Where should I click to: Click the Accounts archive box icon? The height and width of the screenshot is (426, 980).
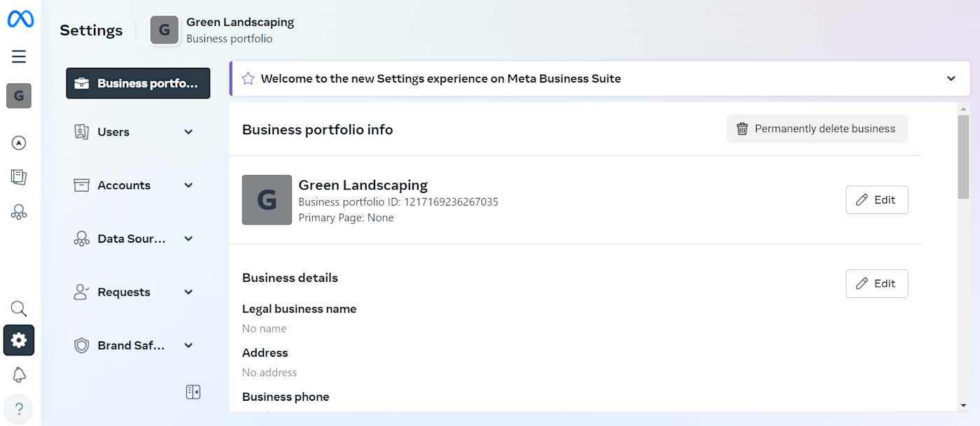(82, 185)
